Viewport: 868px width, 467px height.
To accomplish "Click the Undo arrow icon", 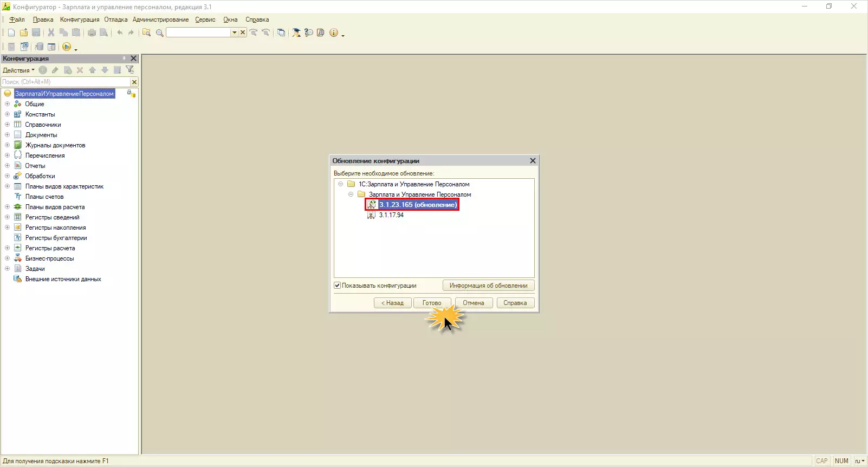I will 120,33.
